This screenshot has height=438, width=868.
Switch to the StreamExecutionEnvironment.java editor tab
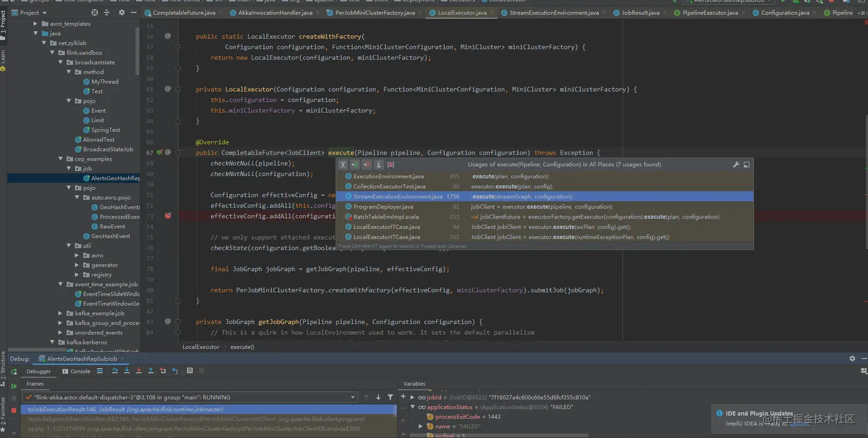(553, 13)
